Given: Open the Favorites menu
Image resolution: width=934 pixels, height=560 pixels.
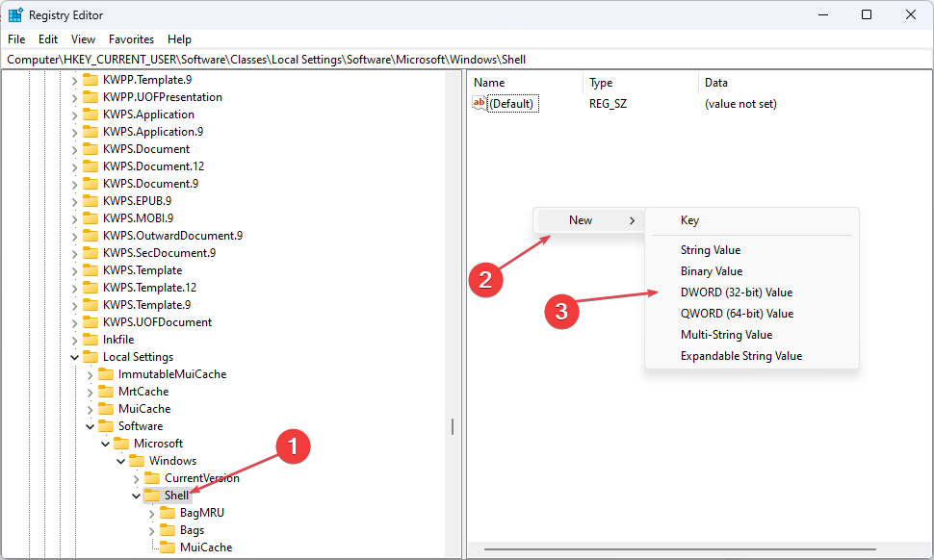Looking at the screenshot, I should point(131,39).
